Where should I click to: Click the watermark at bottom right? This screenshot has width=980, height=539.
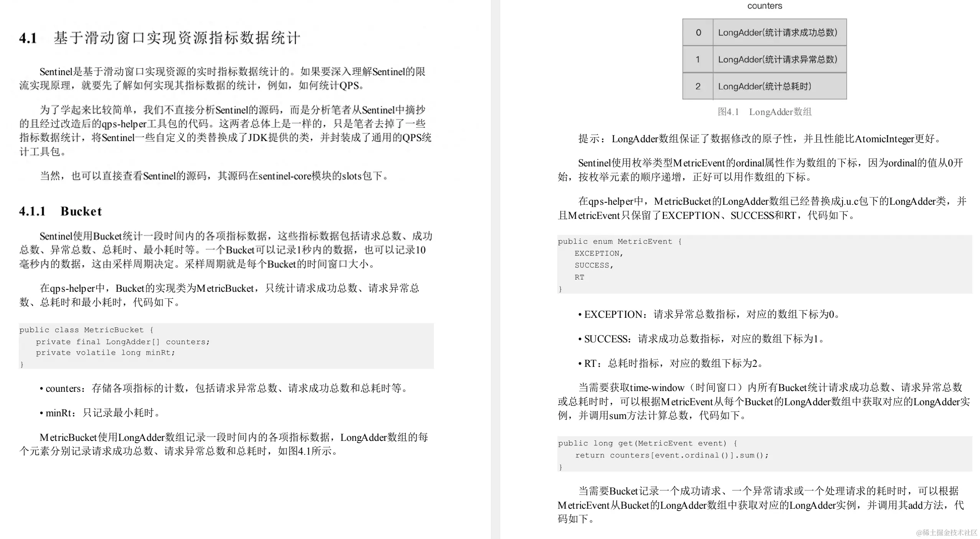coord(947,532)
